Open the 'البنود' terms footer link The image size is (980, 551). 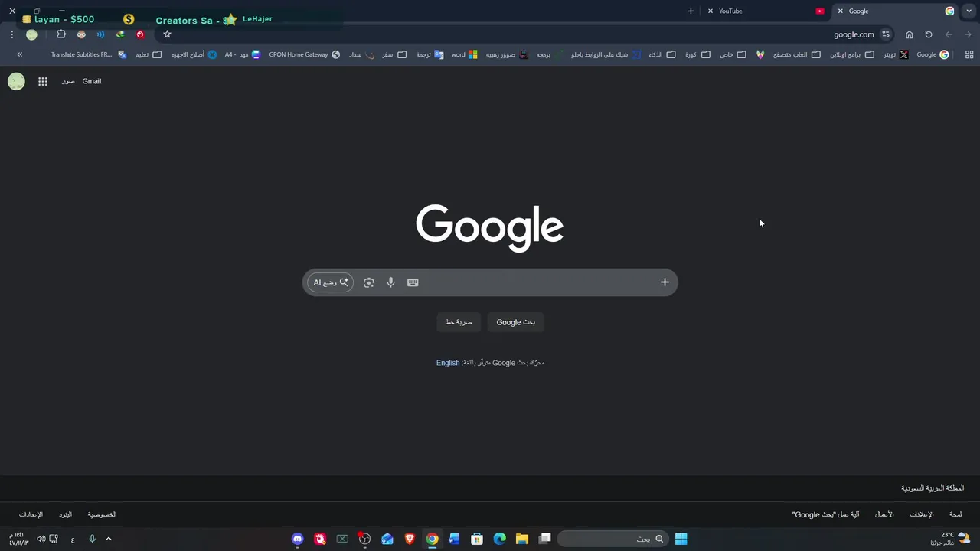65,514
